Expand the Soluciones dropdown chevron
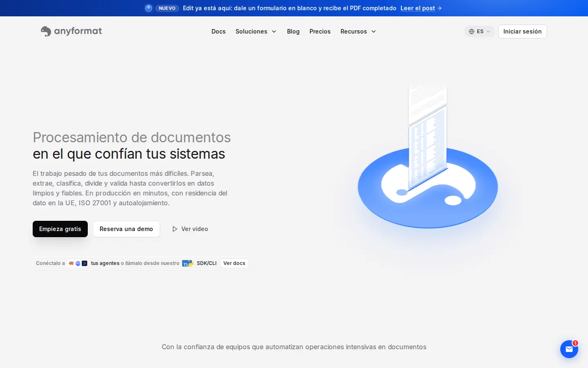Viewport: 588px width, 368px height. pyautogui.click(x=274, y=31)
